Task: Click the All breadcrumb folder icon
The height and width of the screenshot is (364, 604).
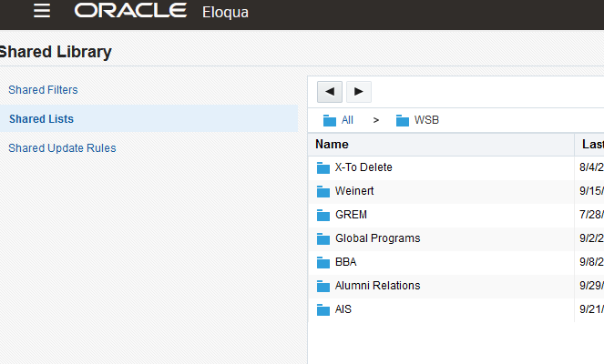Action: coord(329,120)
